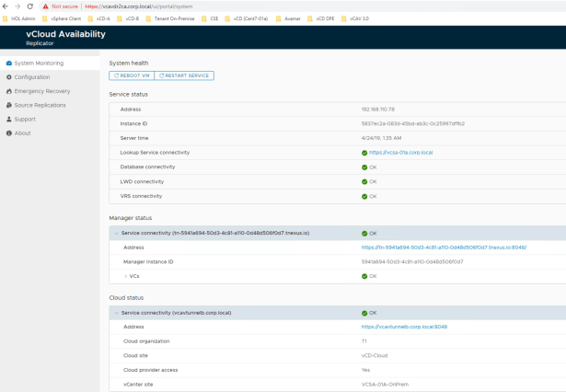Screen dimensions: 566x392
Task: Click the Support person icon
Action: 8,120
